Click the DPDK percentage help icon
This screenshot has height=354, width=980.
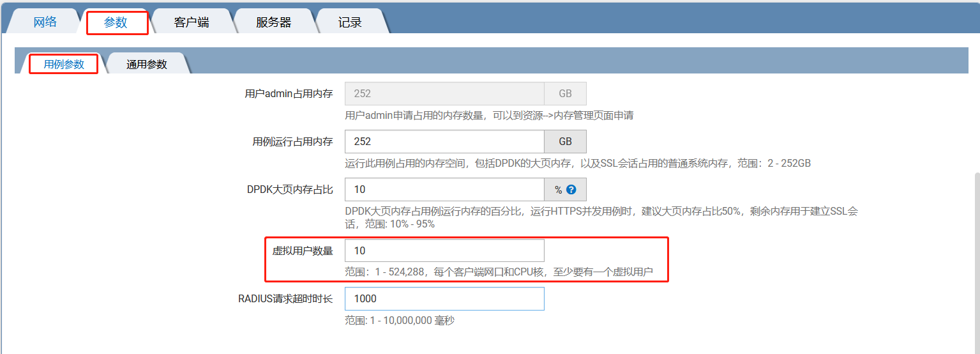[571, 190]
